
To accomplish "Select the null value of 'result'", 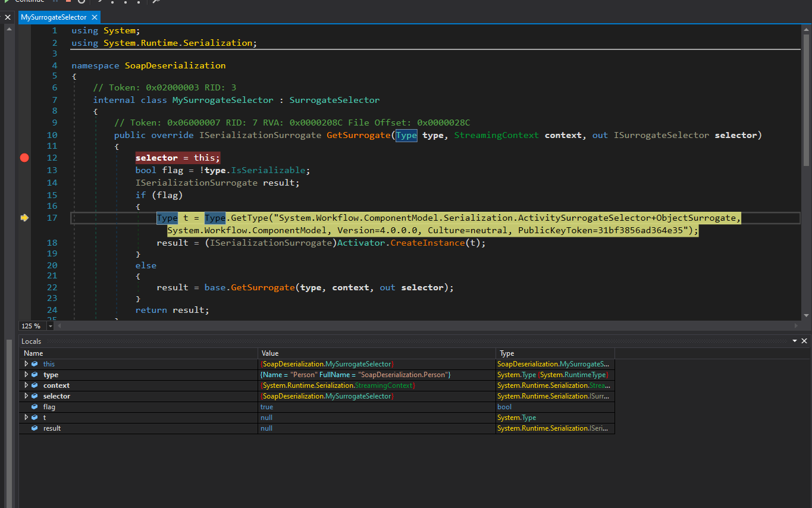I will point(267,428).
